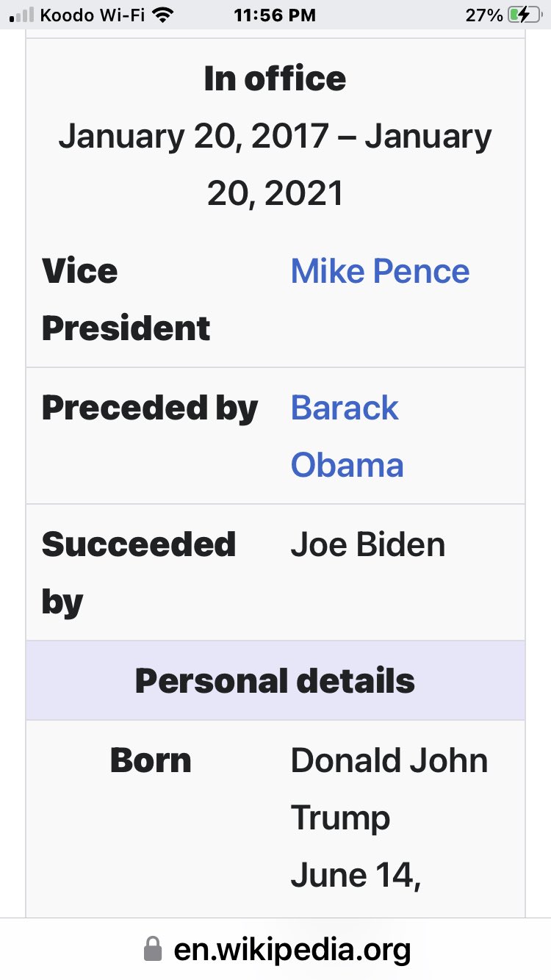Tap the 27% battery percentage
The height and width of the screenshot is (980, 551).
click(x=483, y=15)
